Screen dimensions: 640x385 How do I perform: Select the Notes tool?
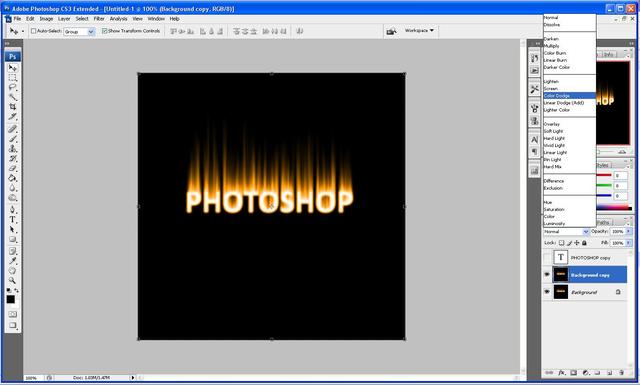[x=13, y=251]
